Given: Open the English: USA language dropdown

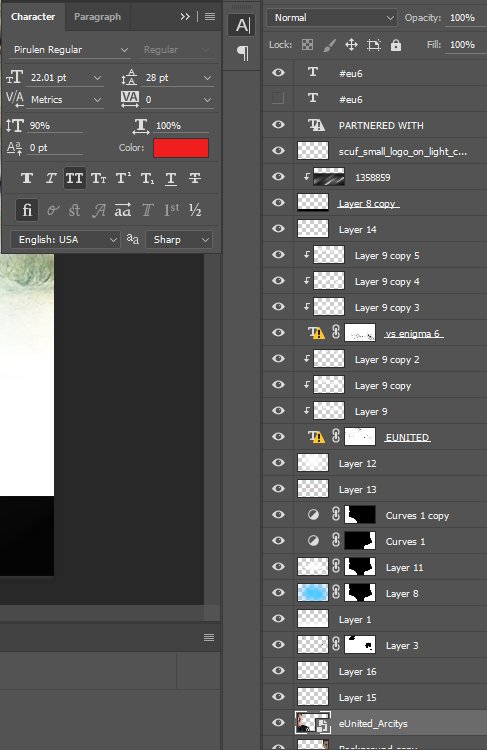Looking at the screenshot, I should pyautogui.click(x=65, y=240).
